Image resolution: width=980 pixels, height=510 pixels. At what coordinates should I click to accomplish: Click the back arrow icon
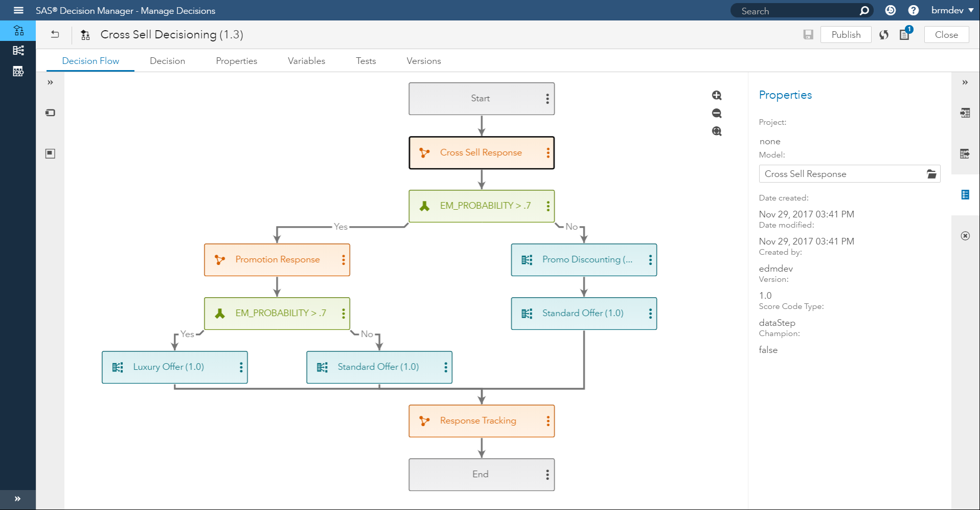click(55, 34)
